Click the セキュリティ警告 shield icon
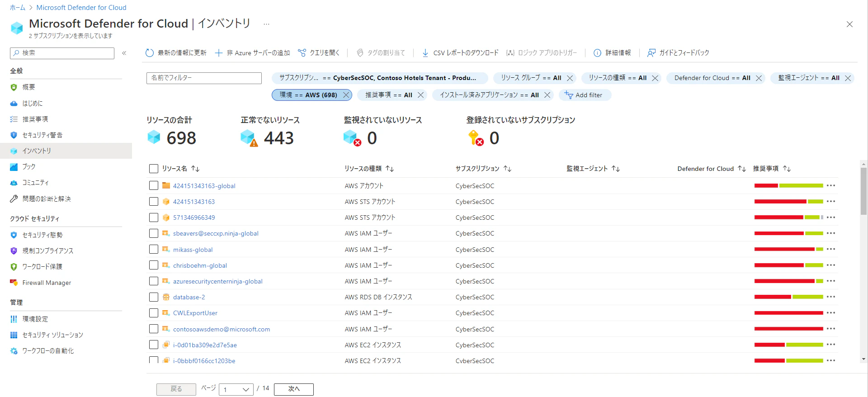Viewport: 868px width, 397px height. pos(14,135)
